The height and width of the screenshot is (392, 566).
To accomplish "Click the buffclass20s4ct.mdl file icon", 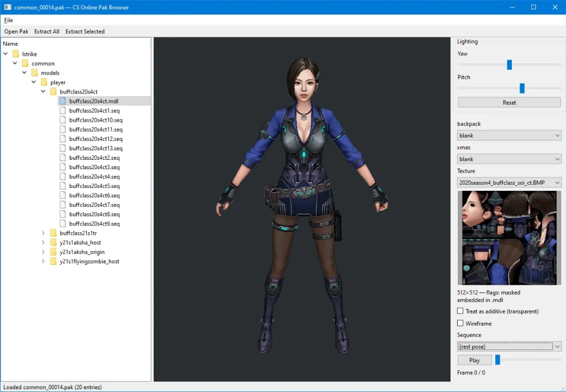I will [x=62, y=101].
